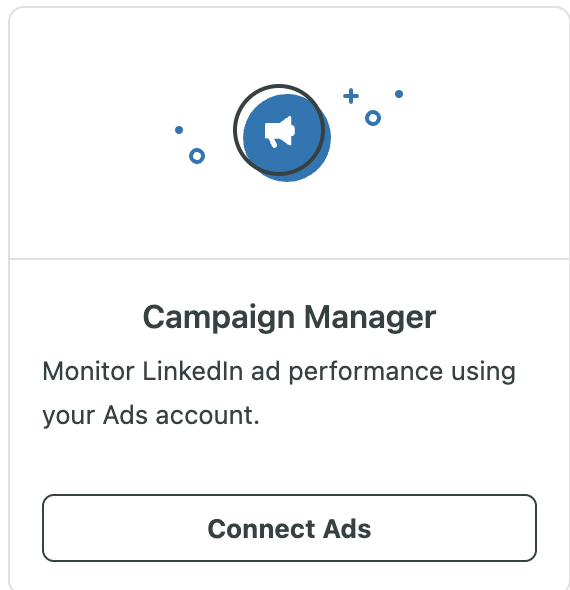Click the hollow blue ring near the plus
The height and width of the screenshot is (590, 570).
tap(373, 118)
